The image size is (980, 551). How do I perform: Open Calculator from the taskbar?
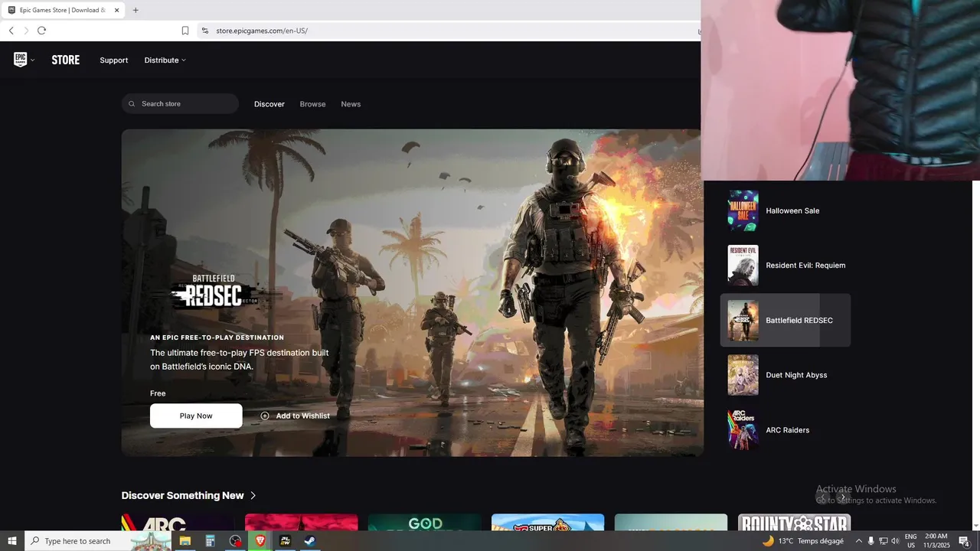click(210, 541)
